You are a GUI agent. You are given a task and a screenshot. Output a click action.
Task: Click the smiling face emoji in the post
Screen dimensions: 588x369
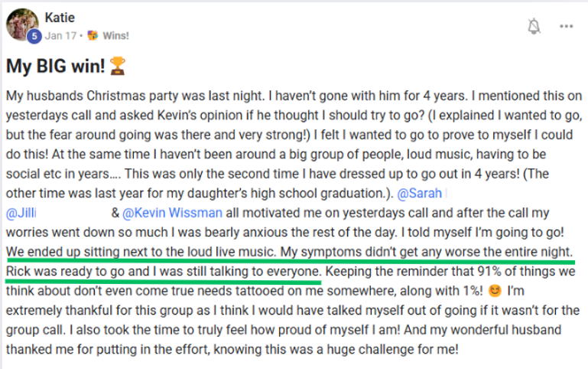click(x=495, y=291)
